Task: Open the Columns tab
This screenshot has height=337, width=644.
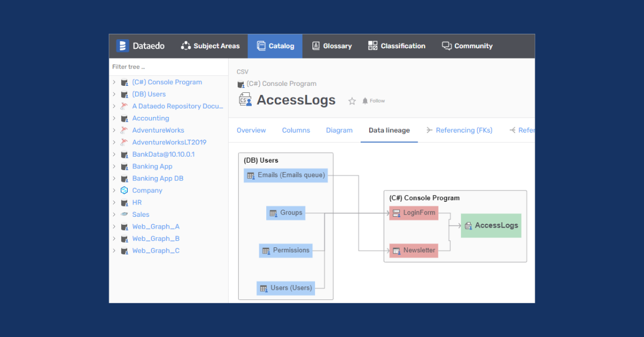Action: click(296, 130)
